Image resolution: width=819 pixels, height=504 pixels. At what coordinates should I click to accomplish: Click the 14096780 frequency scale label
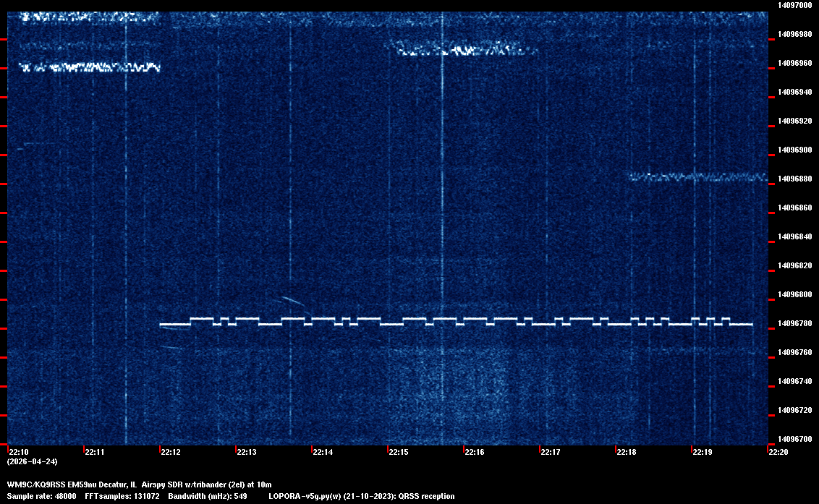coord(794,323)
